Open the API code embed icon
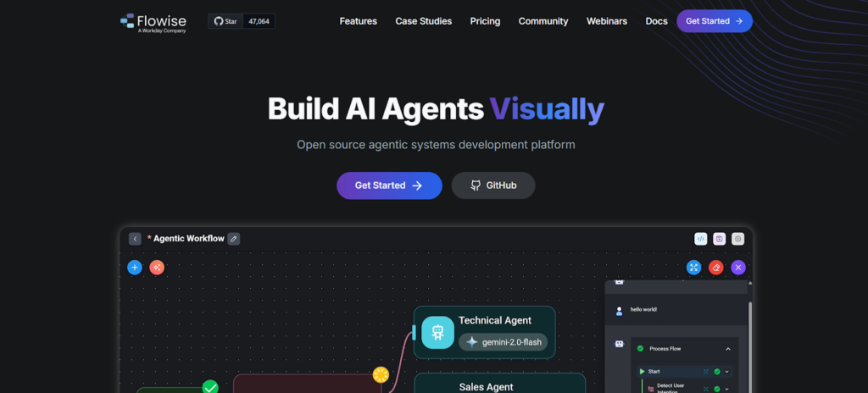 [x=700, y=239]
